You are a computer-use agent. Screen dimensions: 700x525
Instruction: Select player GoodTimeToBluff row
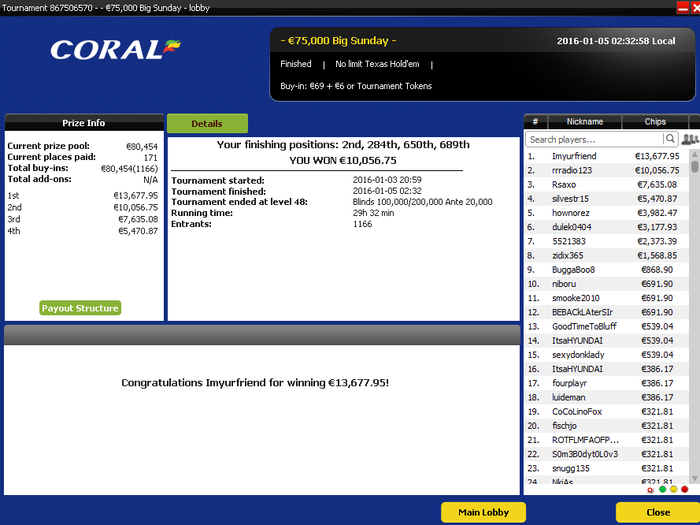point(607,326)
